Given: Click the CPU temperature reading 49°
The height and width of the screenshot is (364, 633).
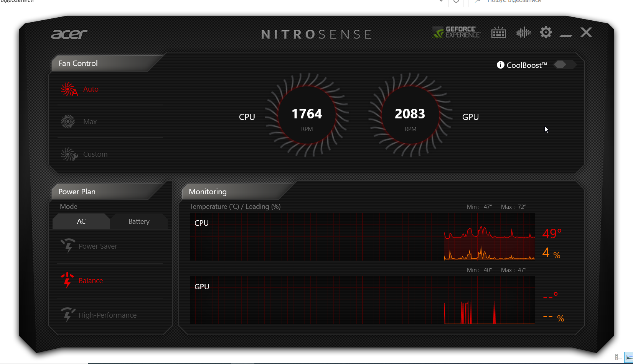Looking at the screenshot, I should pyautogui.click(x=552, y=233).
